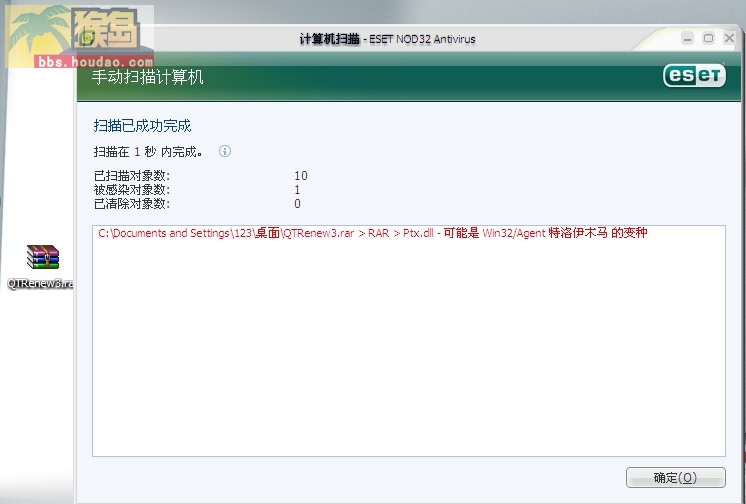The height and width of the screenshot is (504, 746).
Task: Minimize the ESET NOD32 scan window
Action: click(x=687, y=38)
